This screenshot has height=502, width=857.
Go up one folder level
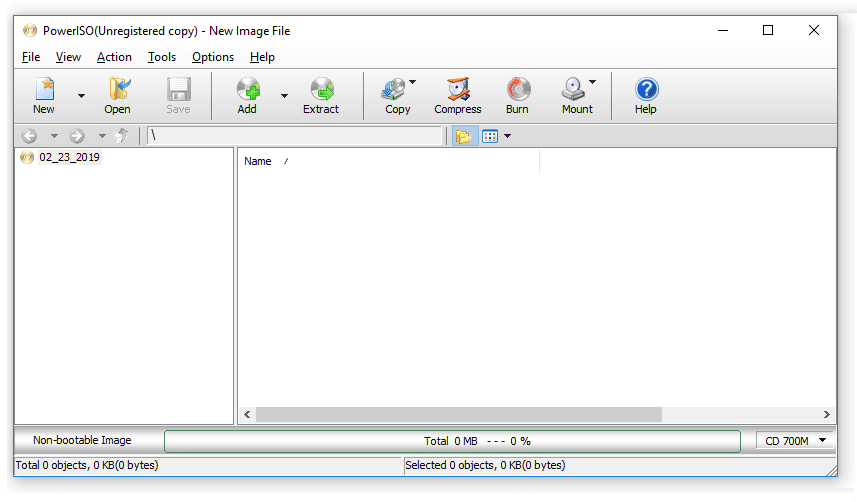[122, 136]
